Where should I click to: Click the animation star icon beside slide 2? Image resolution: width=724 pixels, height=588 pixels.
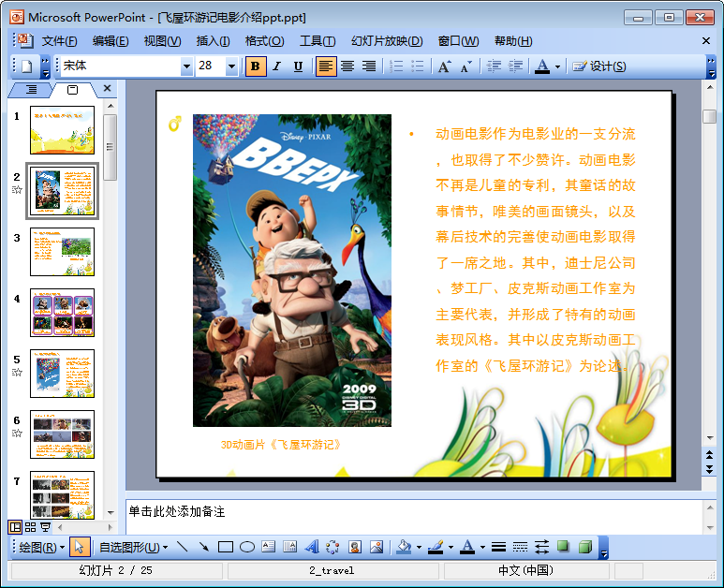tap(17, 190)
